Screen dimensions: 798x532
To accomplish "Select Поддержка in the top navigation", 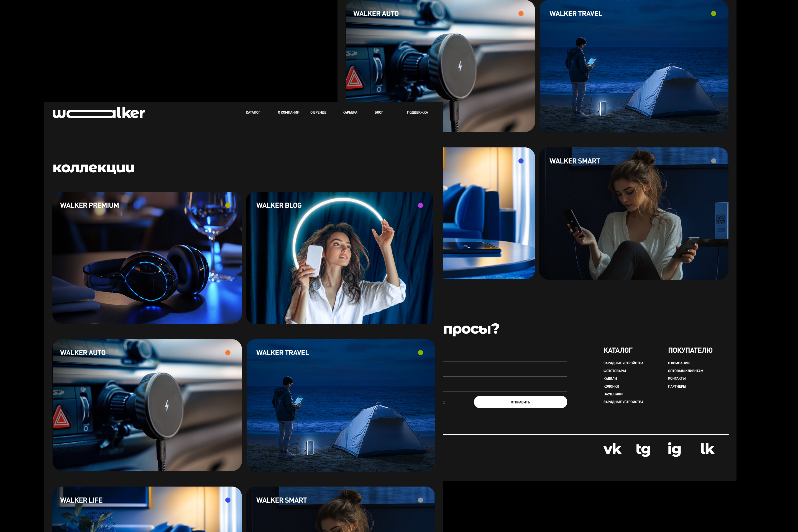I will (x=417, y=112).
